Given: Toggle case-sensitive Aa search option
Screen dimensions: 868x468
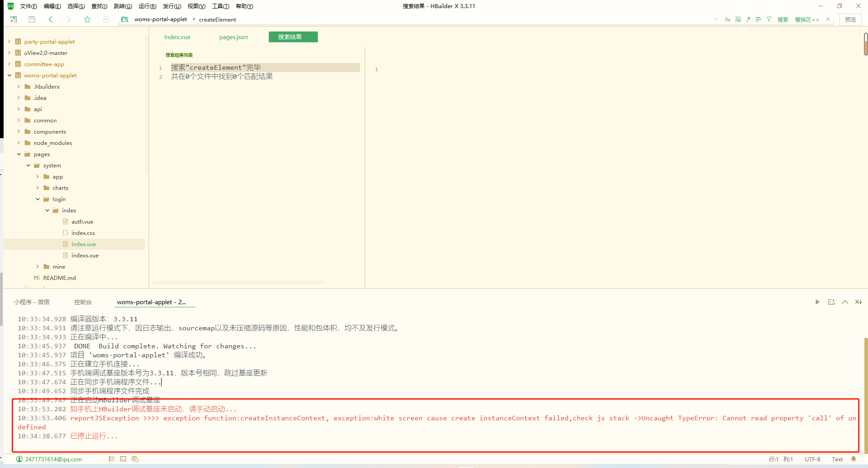Looking at the screenshot, I should click(727, 19).
